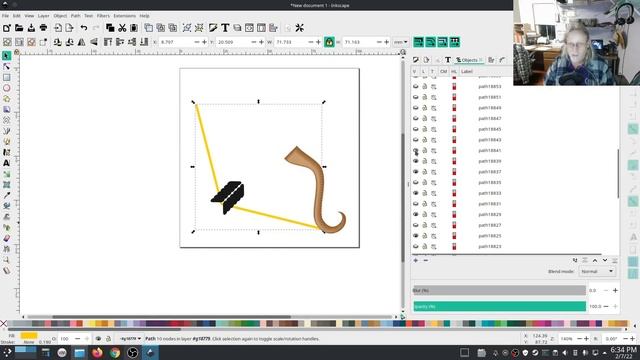Activate the Text tool in toolbox
Screen dimensions: 640x360
click(x=7, y=163)
